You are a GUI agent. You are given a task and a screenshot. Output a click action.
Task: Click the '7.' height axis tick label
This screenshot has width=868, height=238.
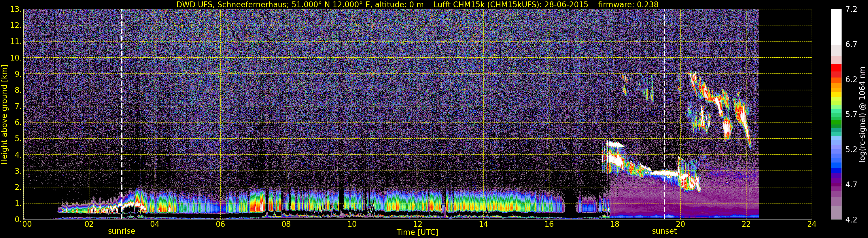point(18,107)
